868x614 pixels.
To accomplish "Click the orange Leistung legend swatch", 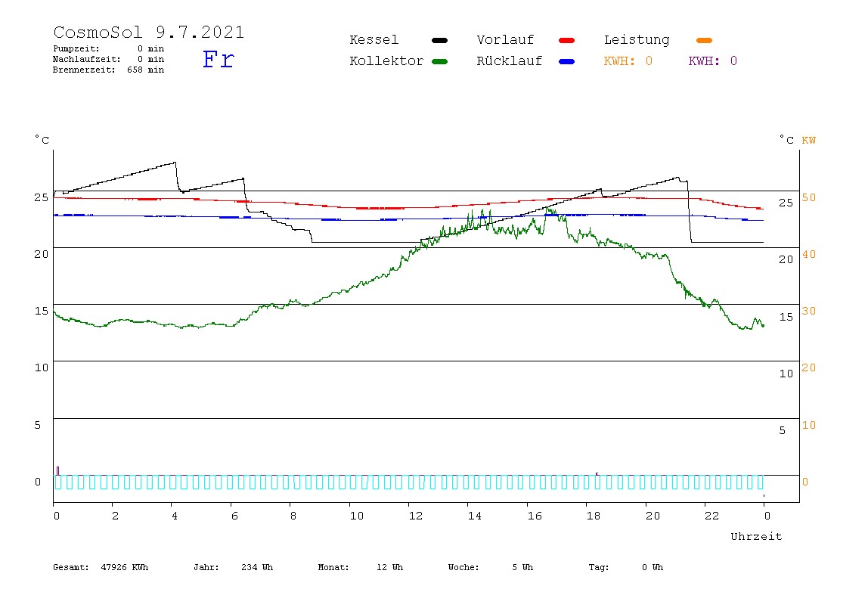I will click(704, 40).
